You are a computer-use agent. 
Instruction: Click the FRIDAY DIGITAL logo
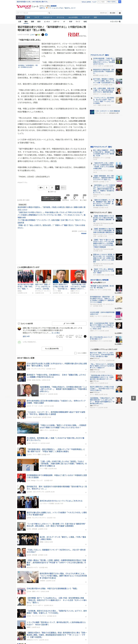(77, 35)
